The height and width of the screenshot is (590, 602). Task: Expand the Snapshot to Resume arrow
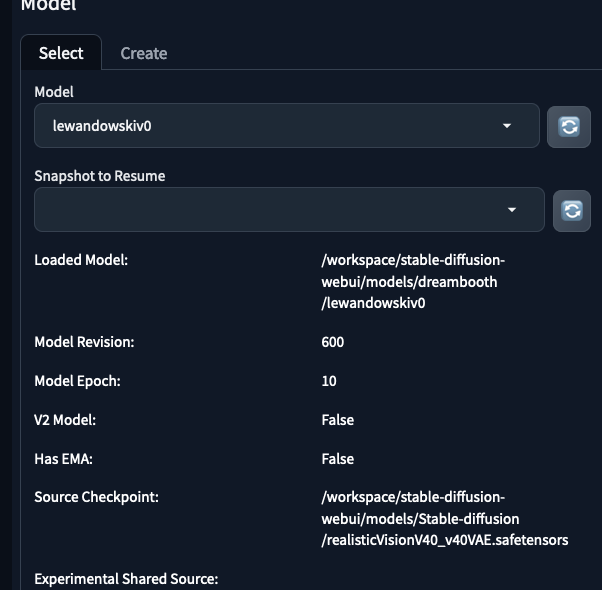(x=512, y=210)
